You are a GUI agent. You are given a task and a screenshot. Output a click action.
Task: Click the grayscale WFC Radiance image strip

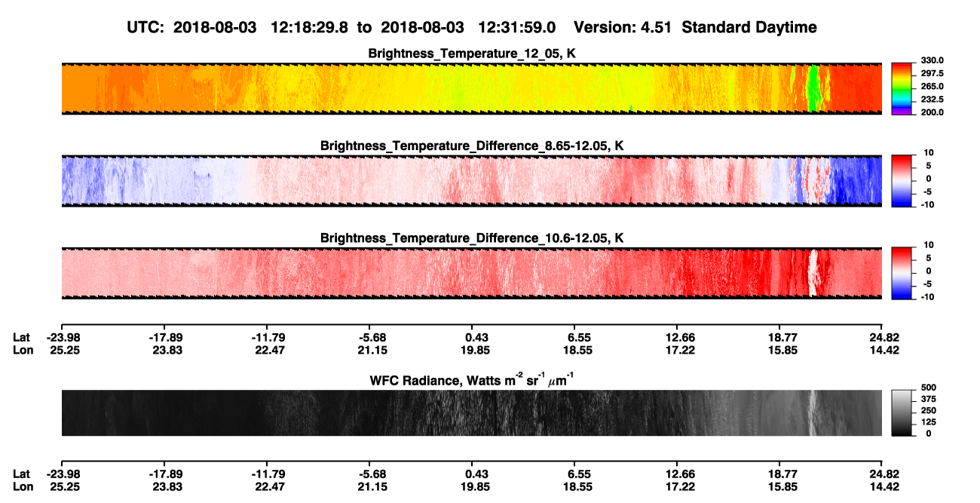coord(471,413)
